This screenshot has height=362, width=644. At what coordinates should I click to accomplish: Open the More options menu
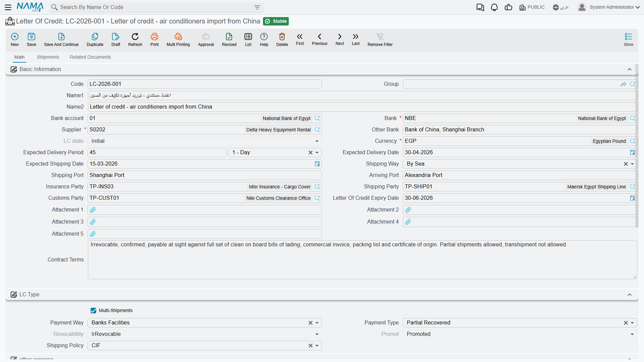click(x=629, y=40)
